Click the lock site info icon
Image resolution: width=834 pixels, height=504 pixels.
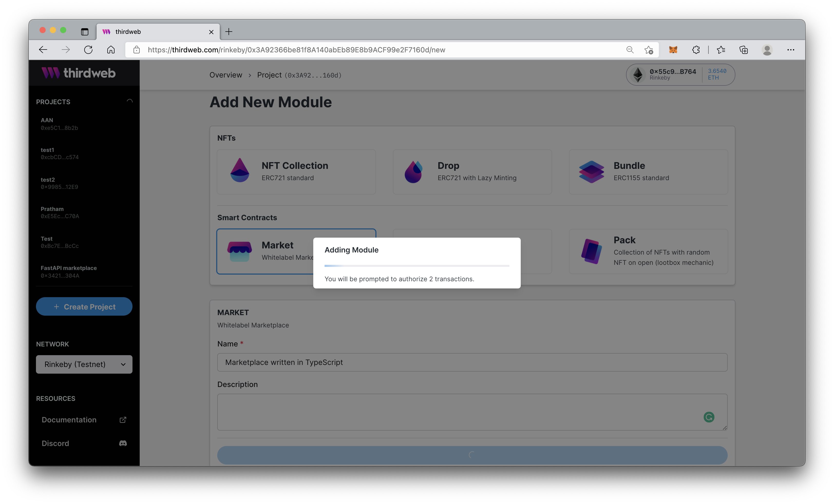coord(137,50)
